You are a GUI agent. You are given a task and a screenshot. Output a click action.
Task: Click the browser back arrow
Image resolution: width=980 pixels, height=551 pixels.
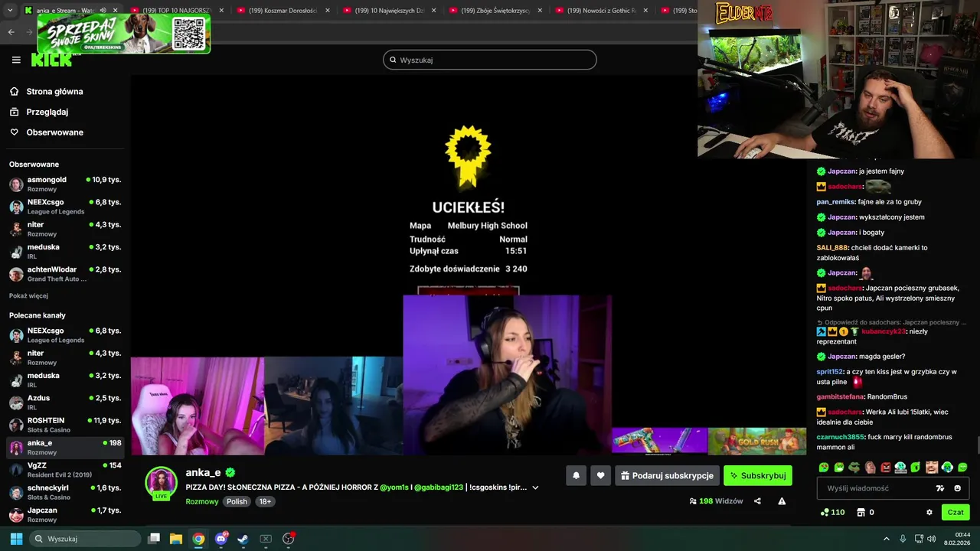[11, 31]
